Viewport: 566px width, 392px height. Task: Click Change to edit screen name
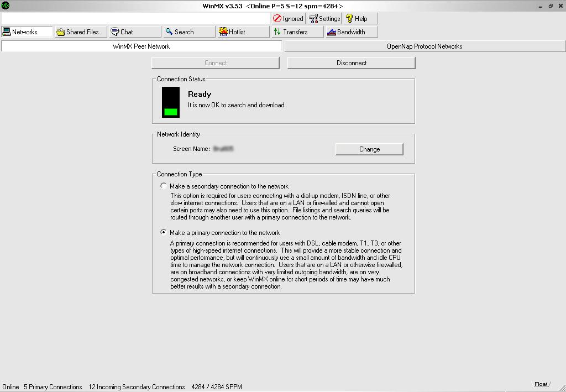(369, 149)
